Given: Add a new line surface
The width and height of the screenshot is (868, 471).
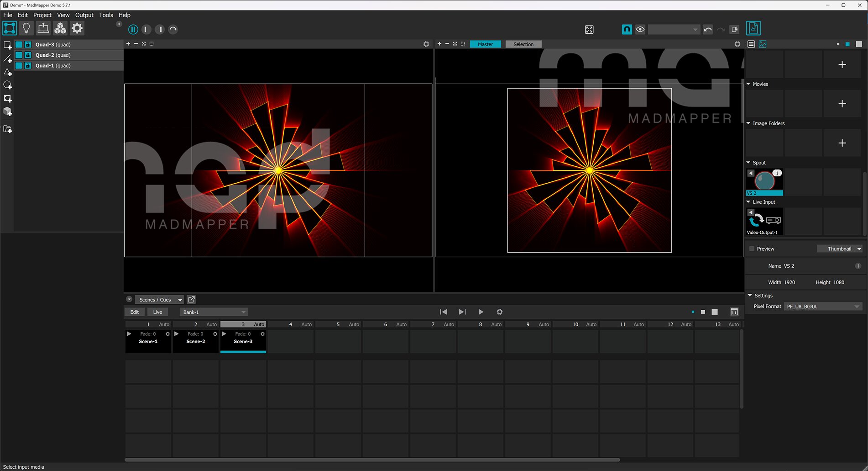Looking at the screenshot, I should tap(7, 59).
